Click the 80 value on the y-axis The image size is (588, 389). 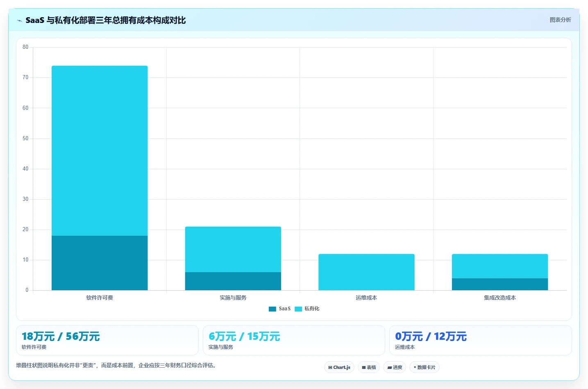pos(25,47)
